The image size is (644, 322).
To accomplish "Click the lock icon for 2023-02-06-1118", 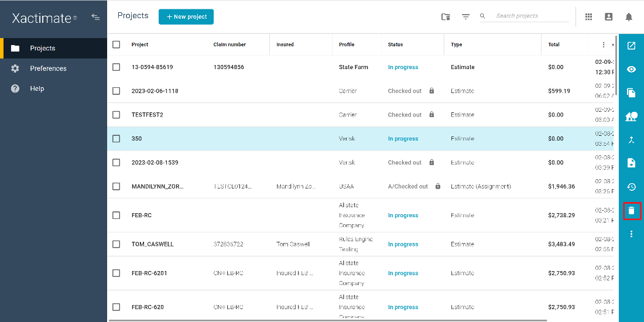I will point(431,90).
